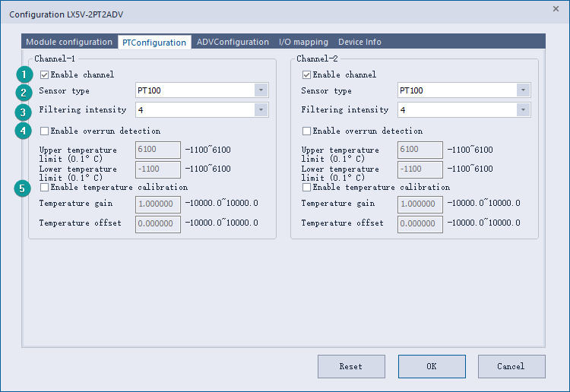570x392 pixels.
Task: Click Channel-1 Lower temperature limit field
Action: click(158, 169)
